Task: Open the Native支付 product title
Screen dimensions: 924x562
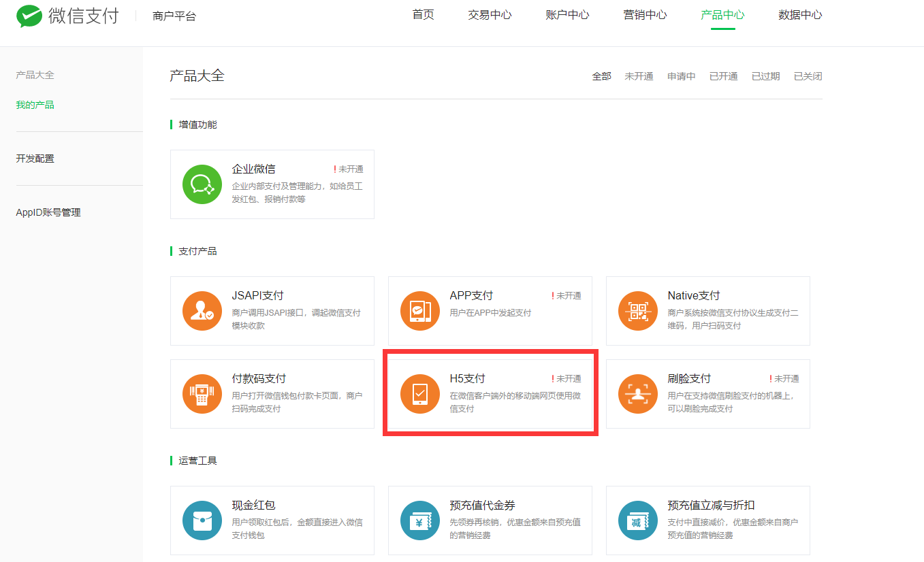Action: [694, 295]
